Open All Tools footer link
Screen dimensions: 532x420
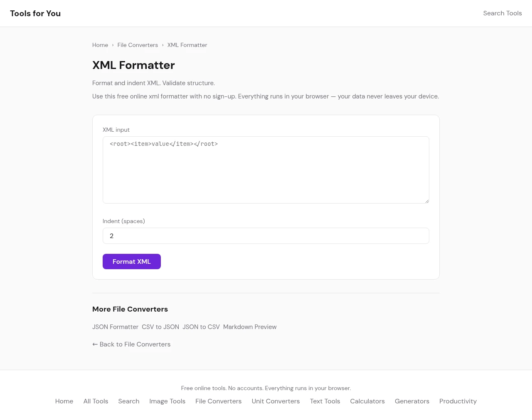point(96,401)
